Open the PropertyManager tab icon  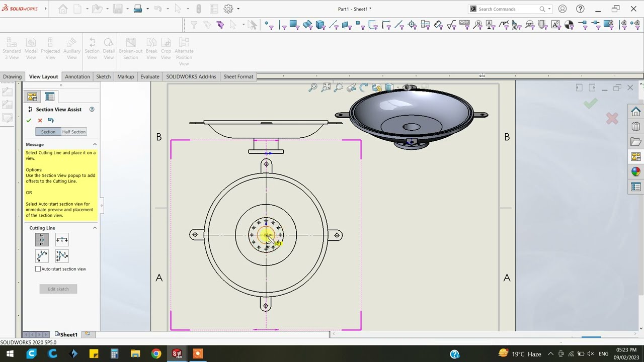tap(49, 97)
